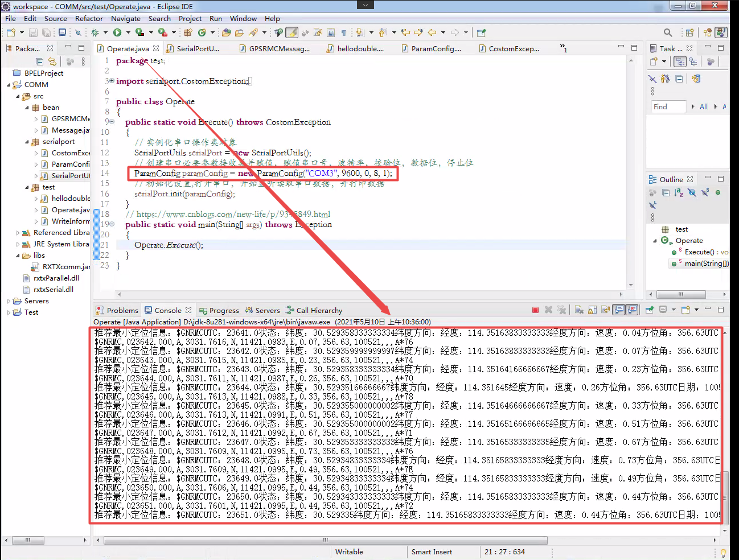Collapse the COMM project node
This screenshot has width=739, height=560.
coord(9,85)
